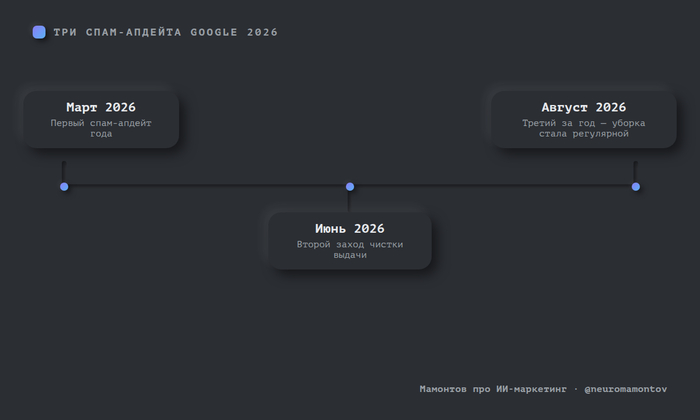Select the March 2026 timeline dot
Image resolution: width=700 pixels, height=420 pixels.
click(x=64, y=187)
